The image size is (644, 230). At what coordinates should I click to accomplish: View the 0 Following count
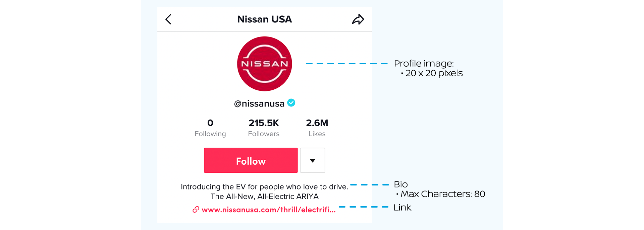[210, 128]
